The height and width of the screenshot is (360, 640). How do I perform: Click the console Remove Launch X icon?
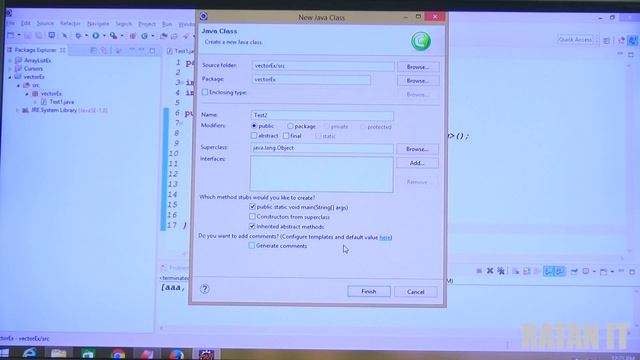point(490,271)
